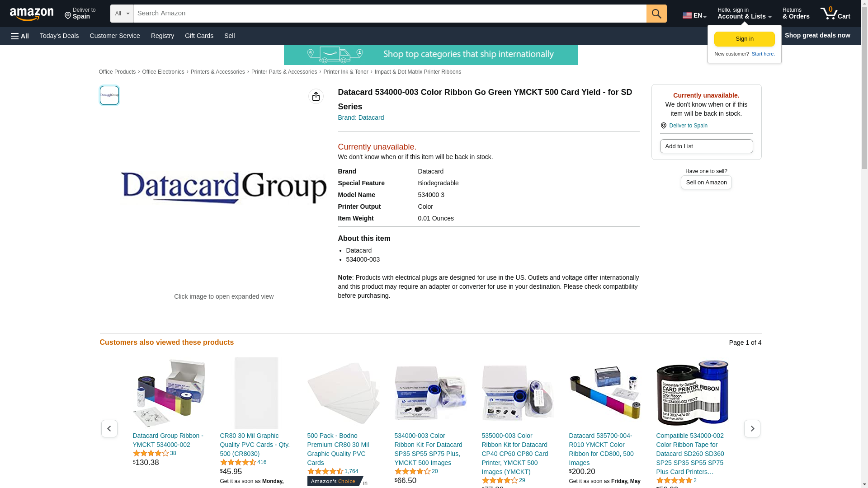Click the share icon beside the product image
The height and width of the screenshot is (488, 868).
[x=316, y=96]
